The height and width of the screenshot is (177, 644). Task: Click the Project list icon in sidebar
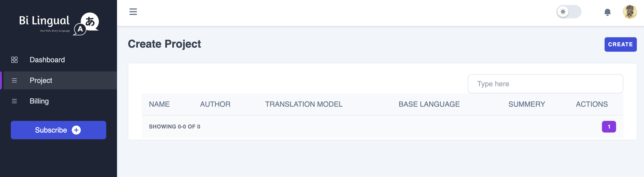pos(14,80)
